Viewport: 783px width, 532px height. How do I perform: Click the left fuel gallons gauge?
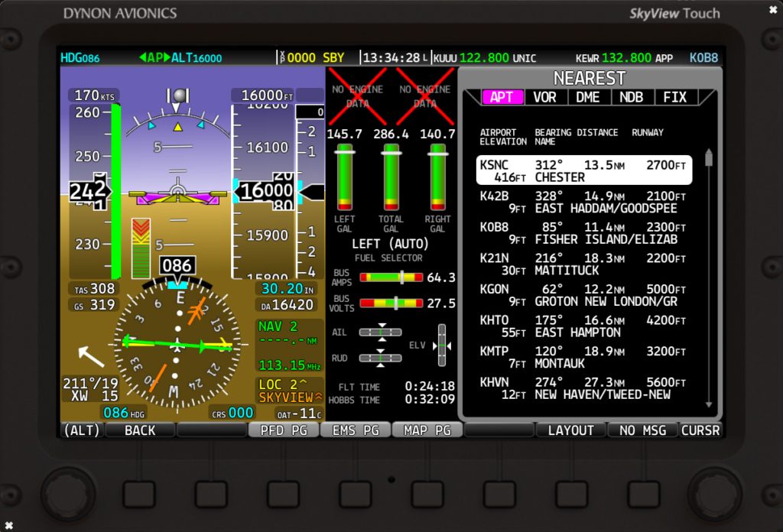click(x=345, y=177)
